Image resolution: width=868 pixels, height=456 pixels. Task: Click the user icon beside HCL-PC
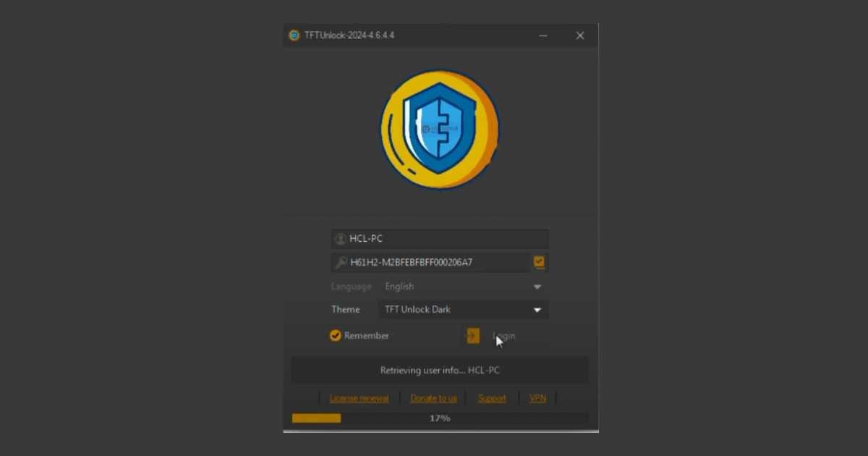[341, 239]
